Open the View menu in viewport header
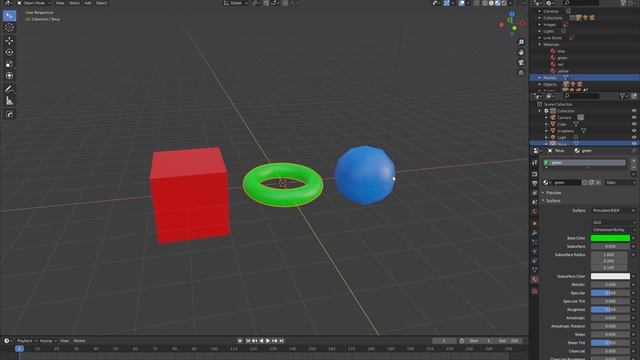640x360 pixels. [x=60, y=3]
